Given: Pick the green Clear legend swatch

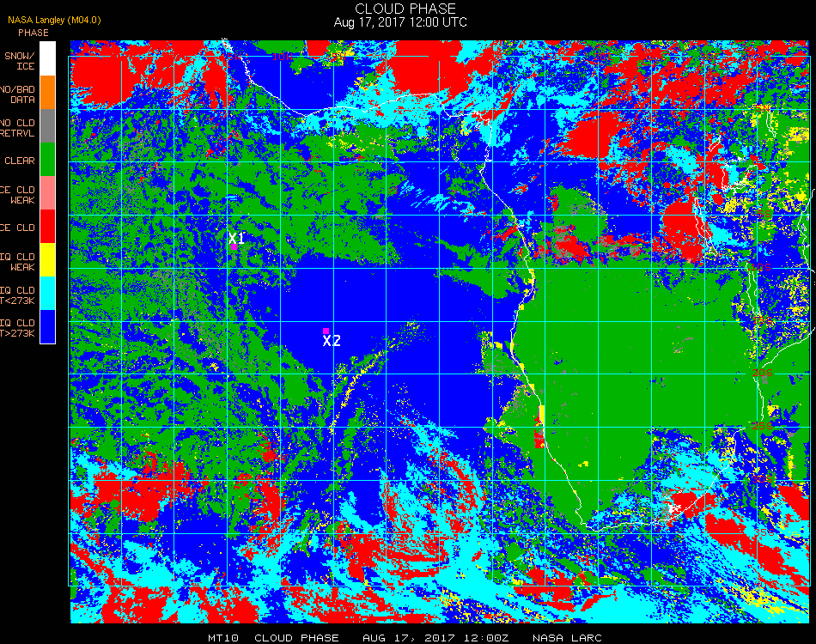Looking at the screenshot, I should coord(47,159).
